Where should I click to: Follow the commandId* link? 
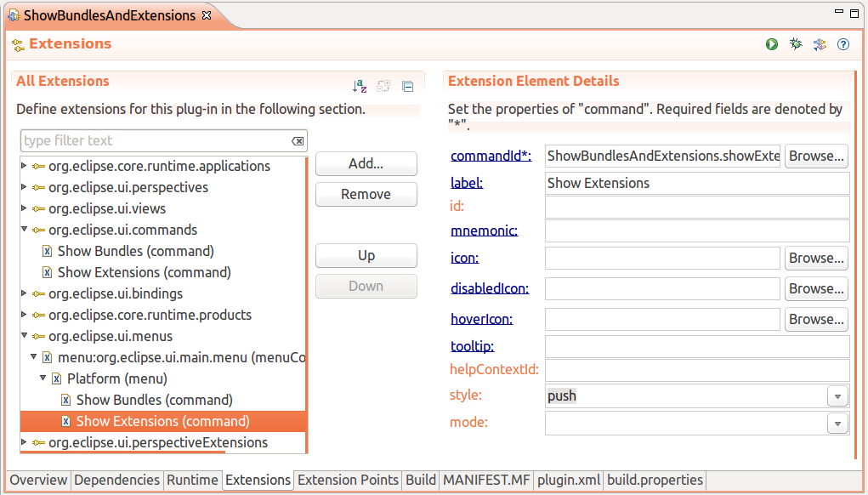(x=491, y=156)
